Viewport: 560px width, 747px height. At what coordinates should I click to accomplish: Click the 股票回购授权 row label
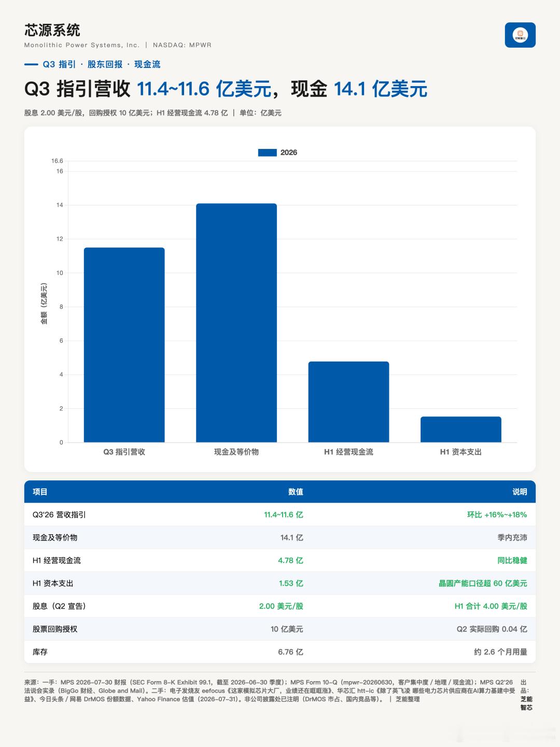click(x=55, y=629)
